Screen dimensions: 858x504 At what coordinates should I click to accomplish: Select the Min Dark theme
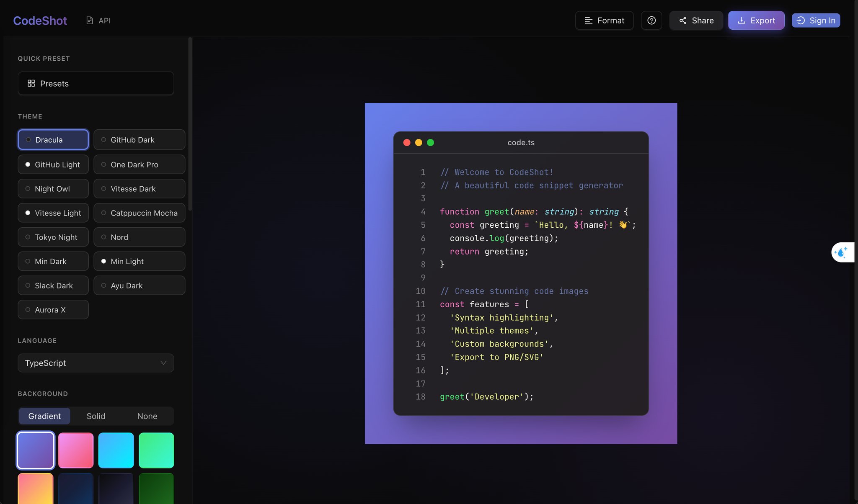pos(53,262)
